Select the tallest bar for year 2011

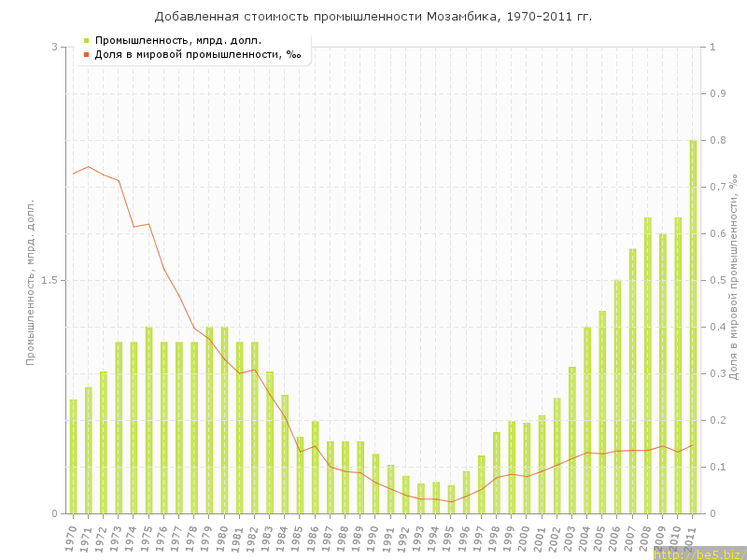[x=693, y=327]
